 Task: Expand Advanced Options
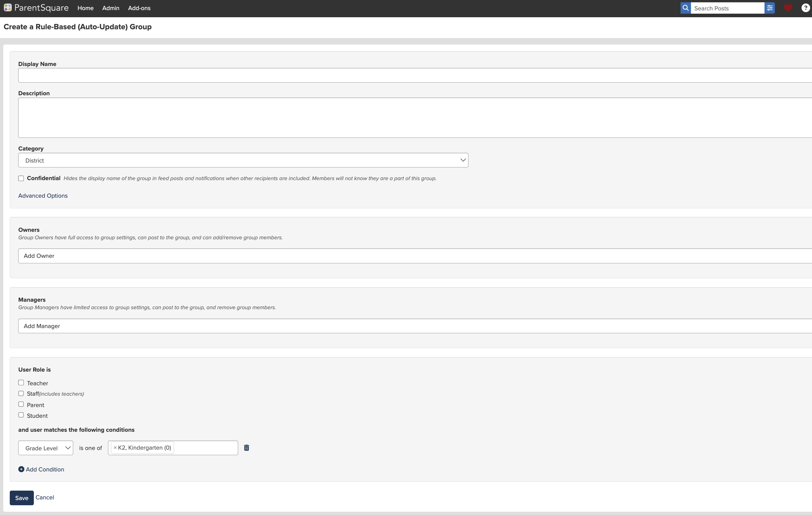pos(43,196)
